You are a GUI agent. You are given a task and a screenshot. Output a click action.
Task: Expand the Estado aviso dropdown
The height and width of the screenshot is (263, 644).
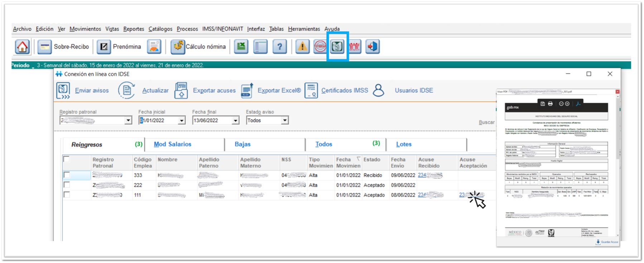click(x=284, y=121)
